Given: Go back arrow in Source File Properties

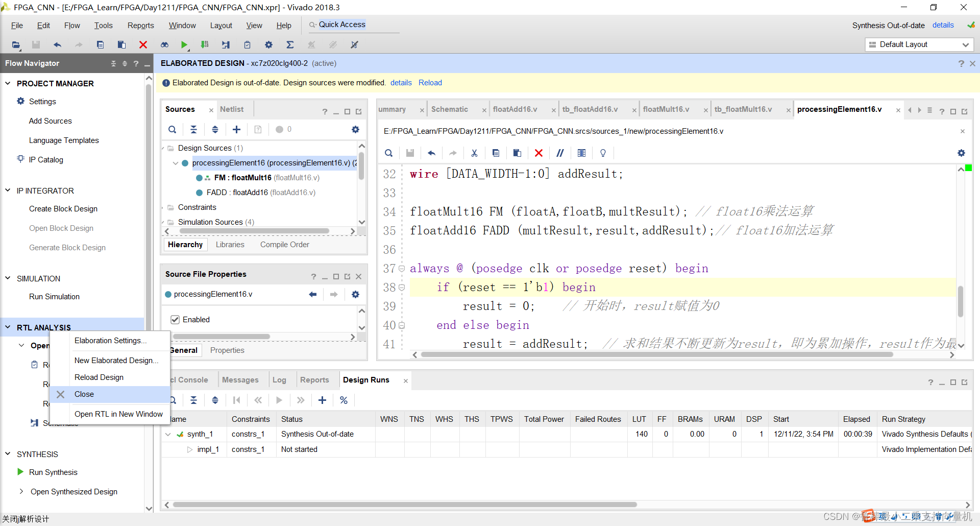Looking at the screenshot, I should (312, 295).
